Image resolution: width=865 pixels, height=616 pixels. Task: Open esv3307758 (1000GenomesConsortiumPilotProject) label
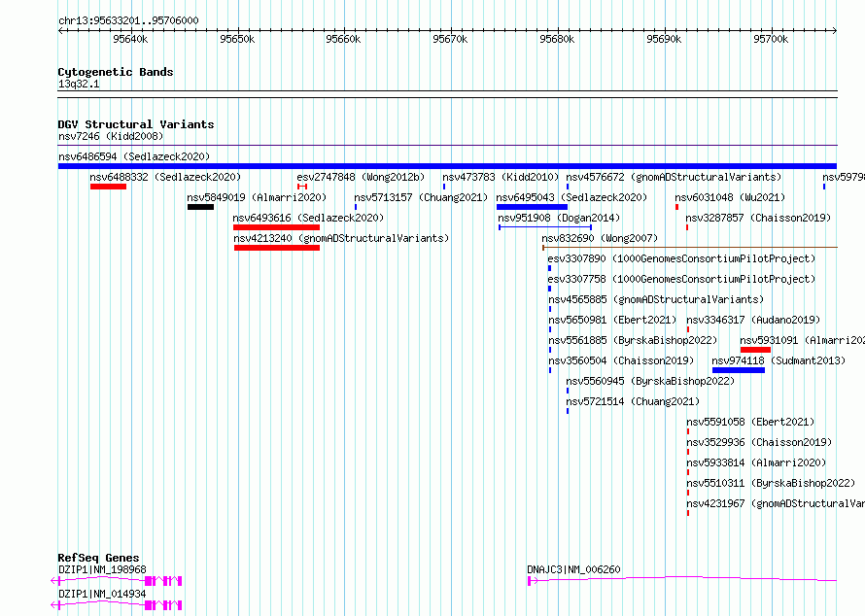[x=681, y=279]
